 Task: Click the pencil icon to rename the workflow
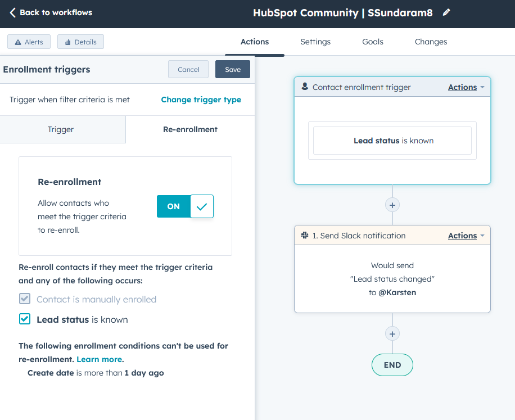446,12
